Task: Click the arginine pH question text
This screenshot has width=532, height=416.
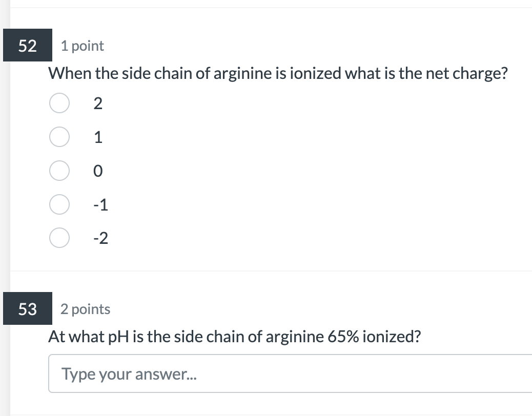Action: pyautogui.click(x=235, y=337)
